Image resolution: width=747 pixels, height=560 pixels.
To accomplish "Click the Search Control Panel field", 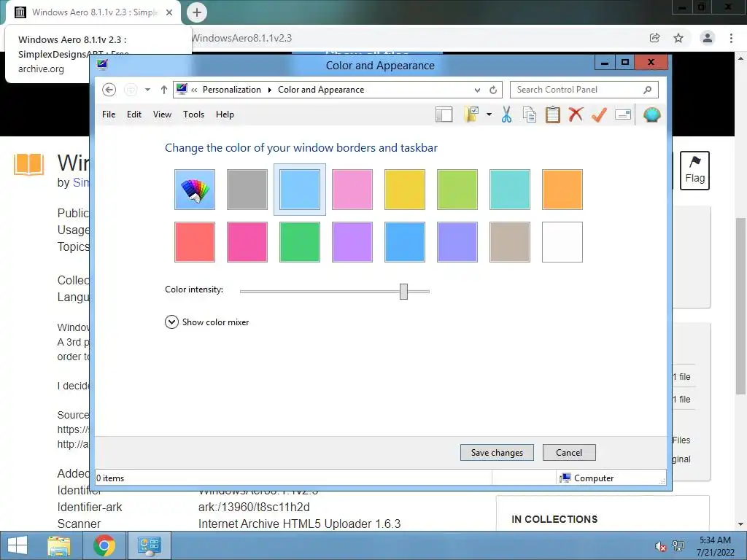I will 584,90.
